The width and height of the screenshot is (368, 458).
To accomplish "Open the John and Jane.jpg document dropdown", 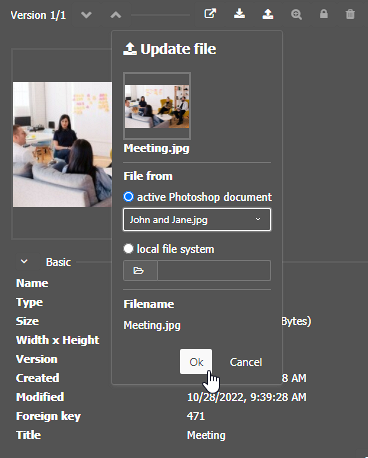I will click(x=197, y=220).
